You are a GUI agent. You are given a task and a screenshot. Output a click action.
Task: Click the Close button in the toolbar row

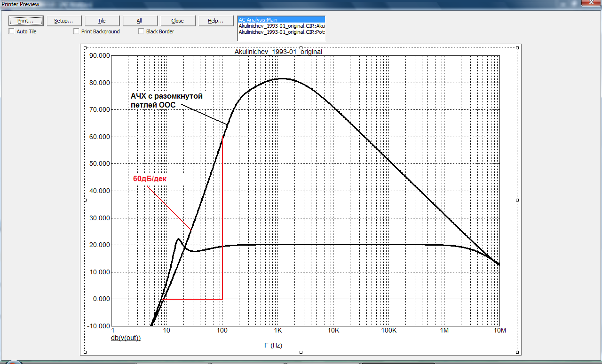tap(177, 21)
